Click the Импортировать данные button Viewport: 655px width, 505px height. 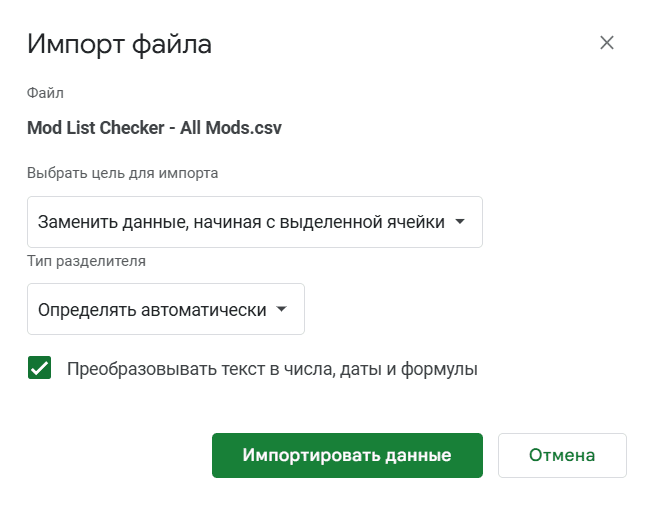coord(347,455)
